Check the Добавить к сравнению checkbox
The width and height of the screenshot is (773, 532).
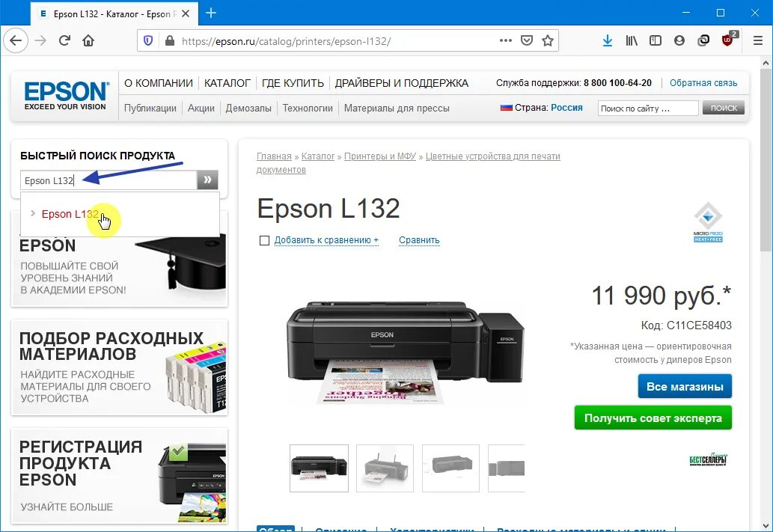[x=264, y=240]
